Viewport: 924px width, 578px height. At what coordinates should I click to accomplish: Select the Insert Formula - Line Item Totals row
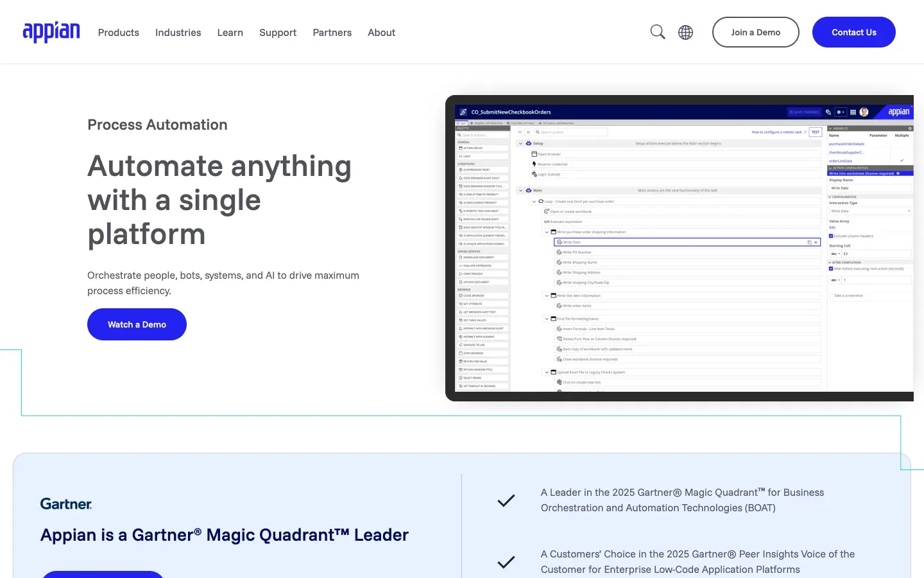pyautogui.click(x=687, y=329)
